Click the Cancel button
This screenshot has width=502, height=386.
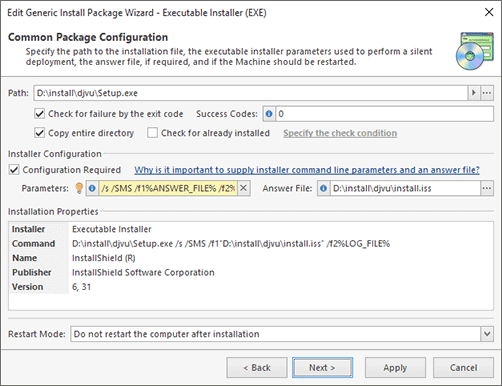pyautogui.click(x=463, y=368)
